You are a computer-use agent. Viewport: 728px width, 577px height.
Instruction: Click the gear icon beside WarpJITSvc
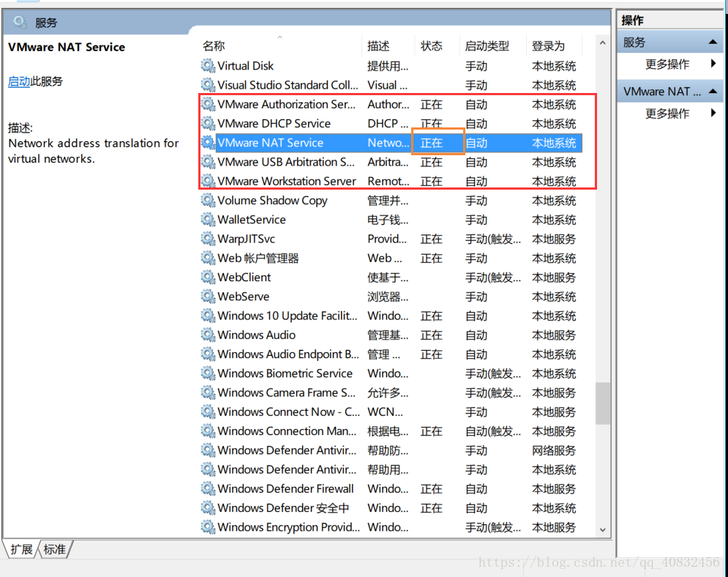pyautogui.click(x=208, y=239)
